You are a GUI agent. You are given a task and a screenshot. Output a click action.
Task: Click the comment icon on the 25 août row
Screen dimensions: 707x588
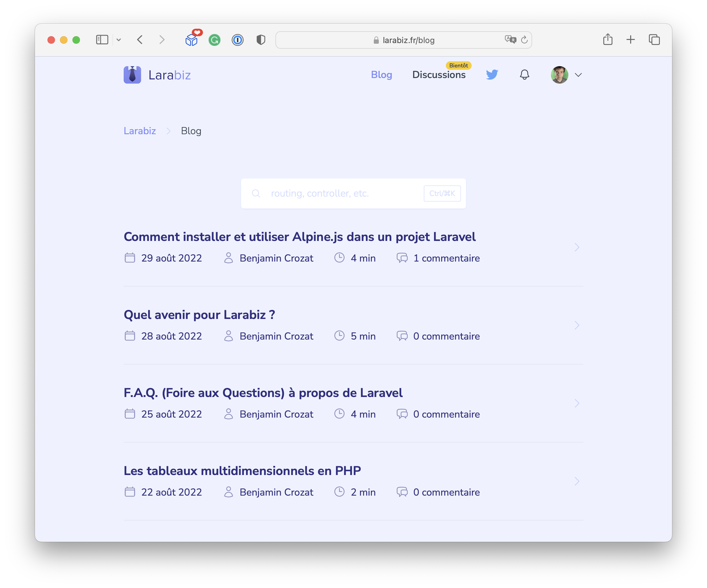click(402, 414)
